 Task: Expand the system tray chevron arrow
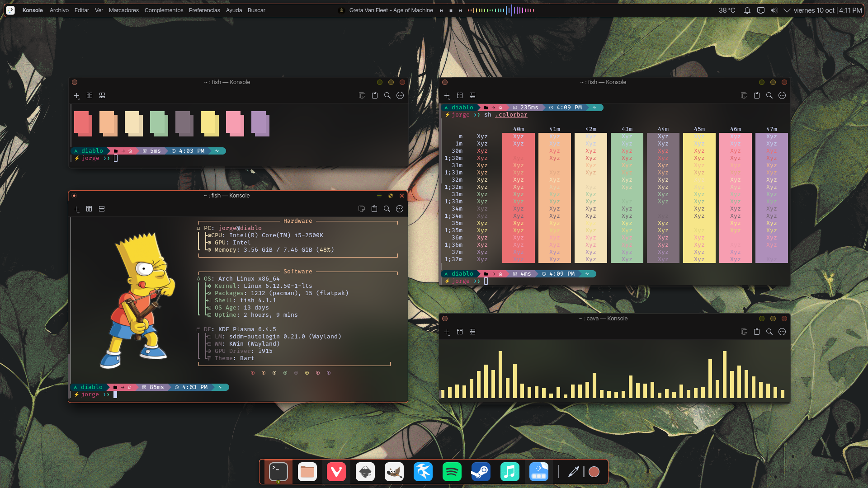coord(787,10)
